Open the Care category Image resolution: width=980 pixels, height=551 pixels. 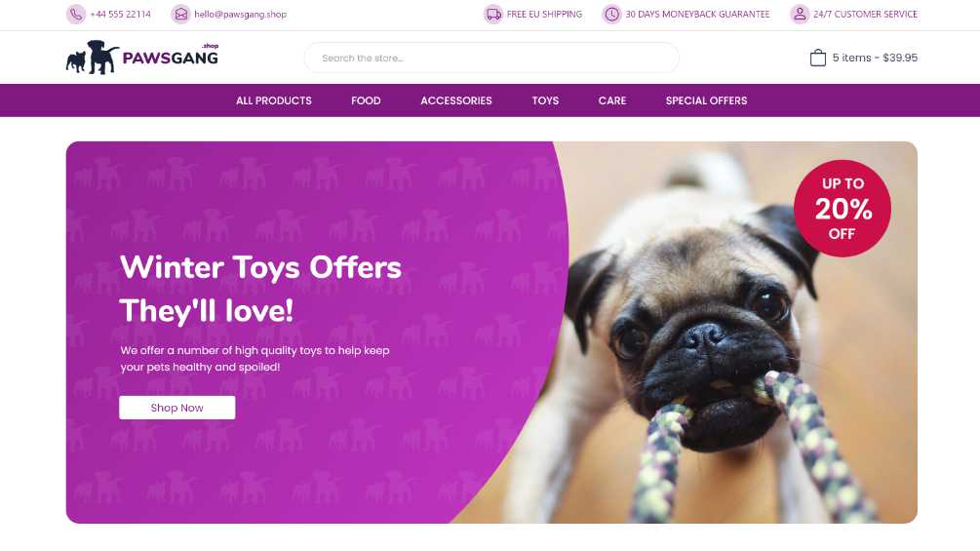(611, 100)
